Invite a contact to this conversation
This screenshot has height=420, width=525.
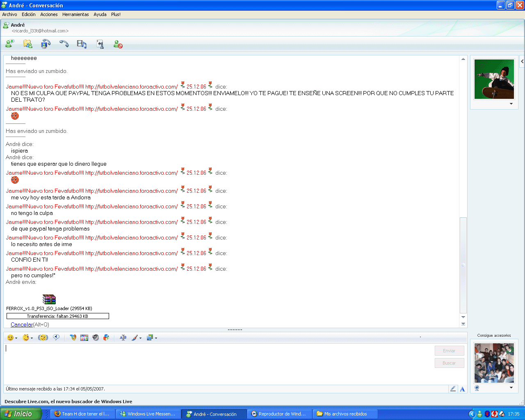[x=10, y=43]
